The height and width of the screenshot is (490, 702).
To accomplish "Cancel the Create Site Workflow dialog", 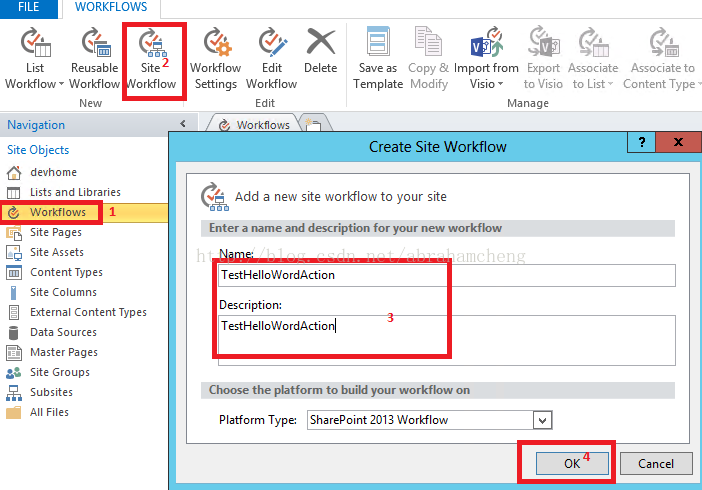I will 656,463.
